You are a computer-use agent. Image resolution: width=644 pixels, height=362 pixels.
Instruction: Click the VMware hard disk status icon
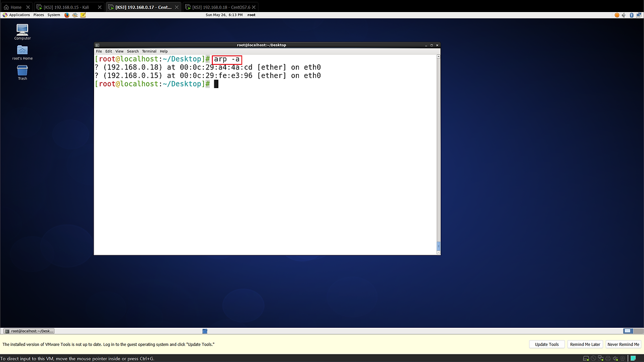point(586,358)
